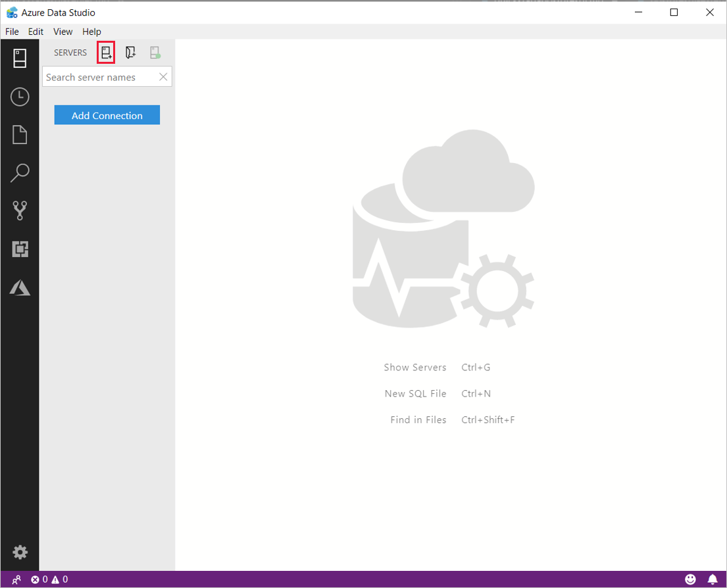The width and height of the screenshot is (727, 588).
Task: Open the Search sidebar panel
Action: pyautogui.click(x=20, y=172)
